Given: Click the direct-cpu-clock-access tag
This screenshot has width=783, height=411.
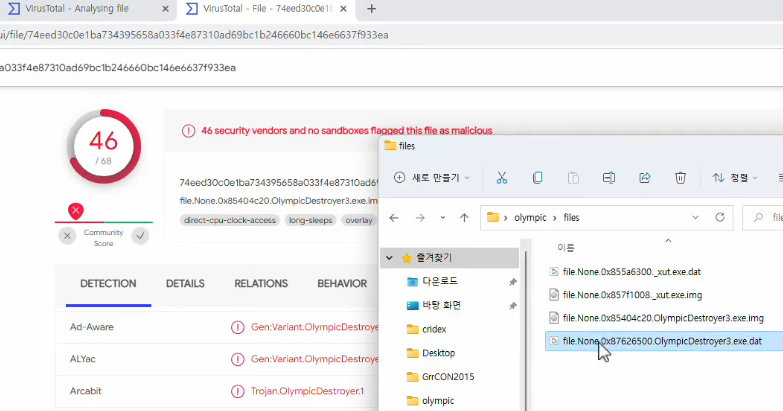Looking at the screenshot, I should click(x=230, y=220).
